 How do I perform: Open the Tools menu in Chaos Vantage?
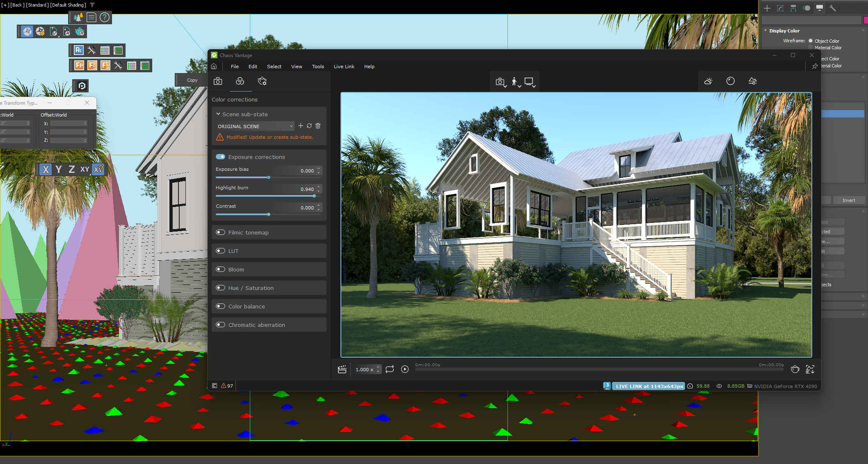click(x=318, y=66)
